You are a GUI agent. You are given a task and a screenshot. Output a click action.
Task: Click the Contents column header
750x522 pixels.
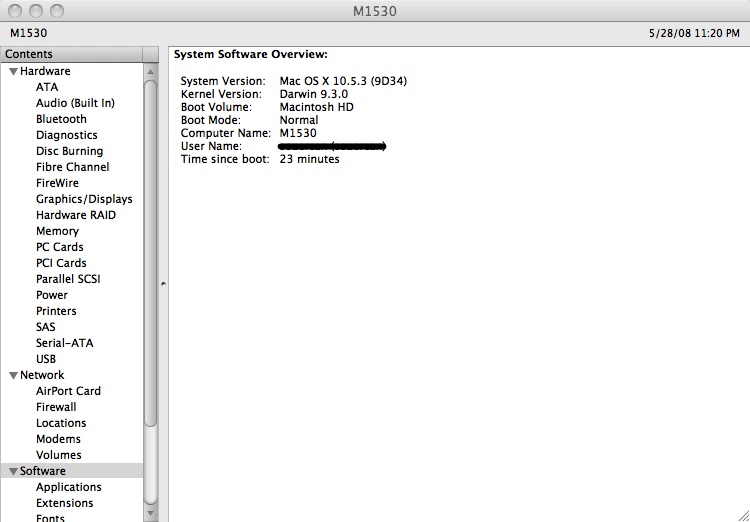[x=72, y=54]
